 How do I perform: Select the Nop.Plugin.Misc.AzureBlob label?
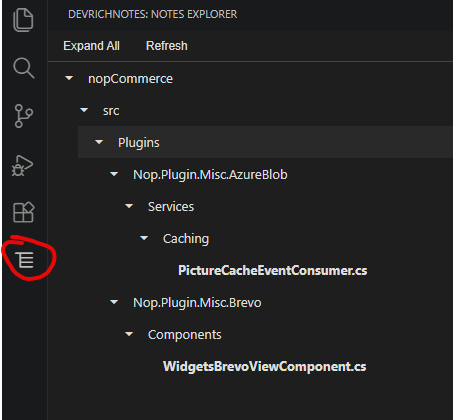point(210,175)
